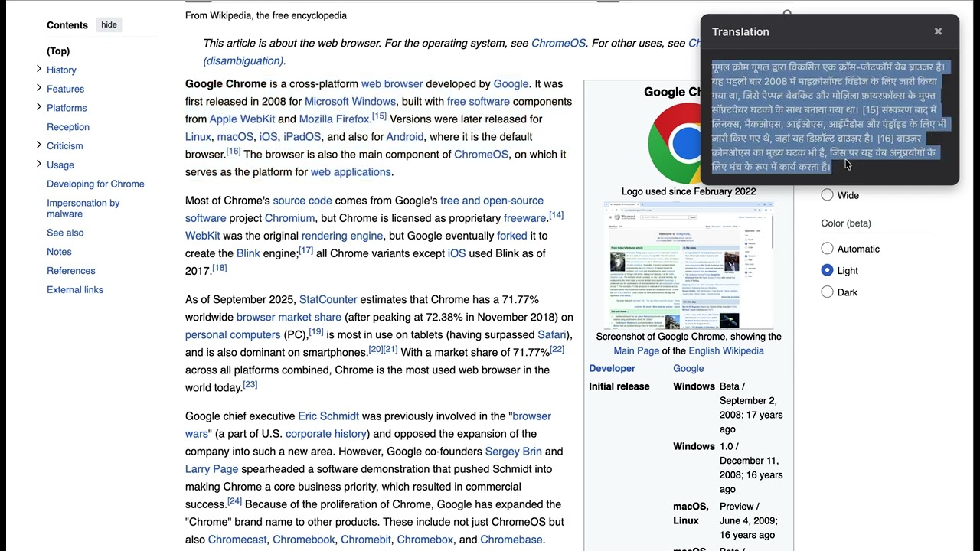
Task: Select the Wide width radio option
Action: pos(827,195)
